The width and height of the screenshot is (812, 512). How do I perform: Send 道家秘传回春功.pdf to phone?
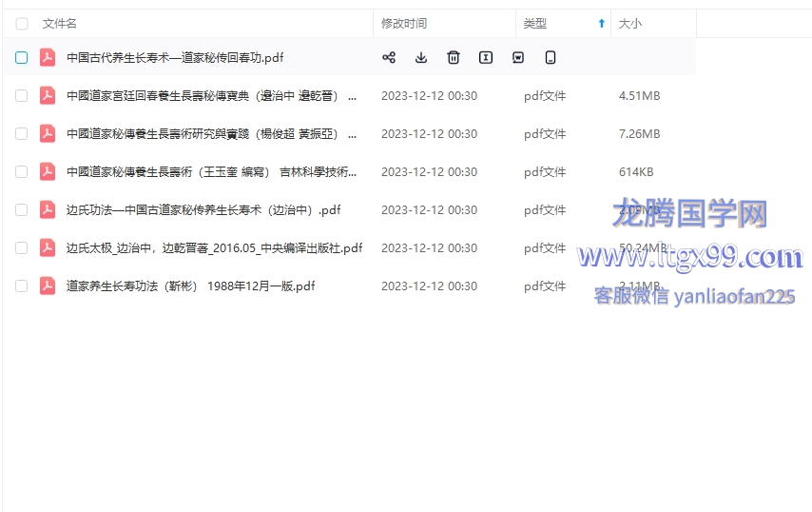(551, 57)
